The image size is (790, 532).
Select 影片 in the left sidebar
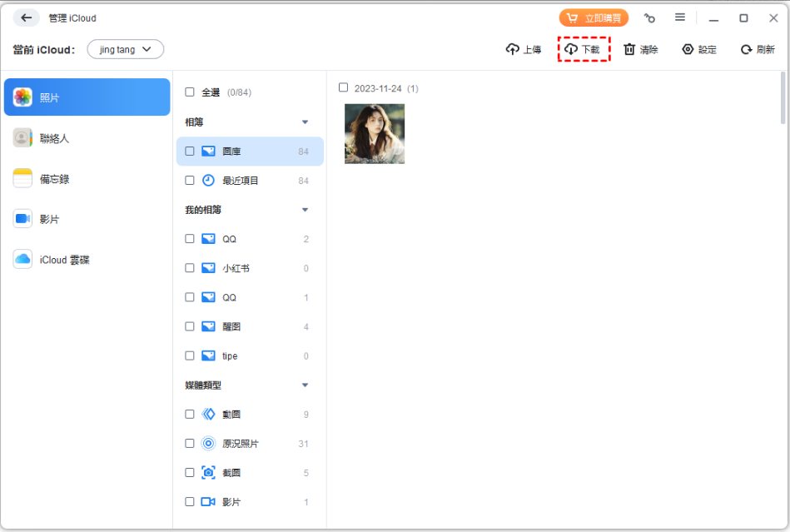click(87, 219)
